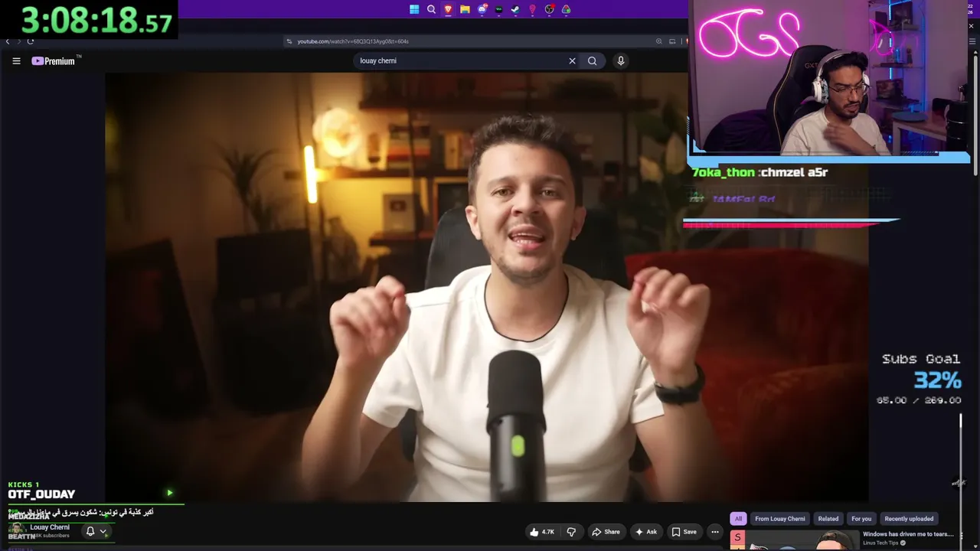Viewport: 980px width, 551px height.
Task: Select the For you filter chip
Action: (861, 519)
